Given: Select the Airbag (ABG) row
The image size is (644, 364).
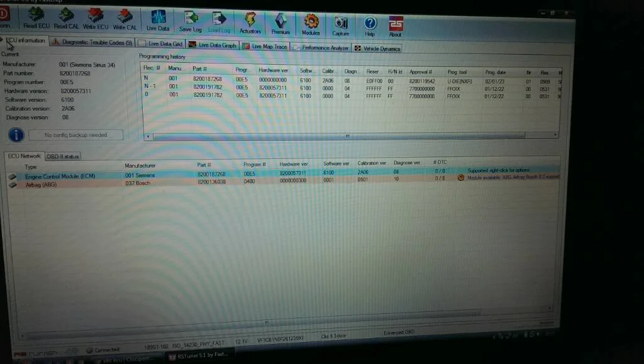Looking at the screenshot, I should (284, 182).
